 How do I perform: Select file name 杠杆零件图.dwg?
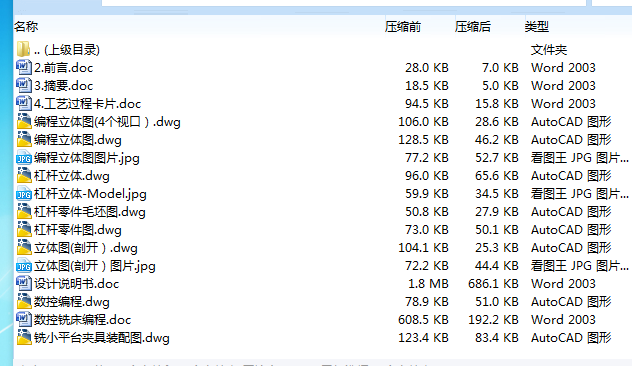pos(78,230)
